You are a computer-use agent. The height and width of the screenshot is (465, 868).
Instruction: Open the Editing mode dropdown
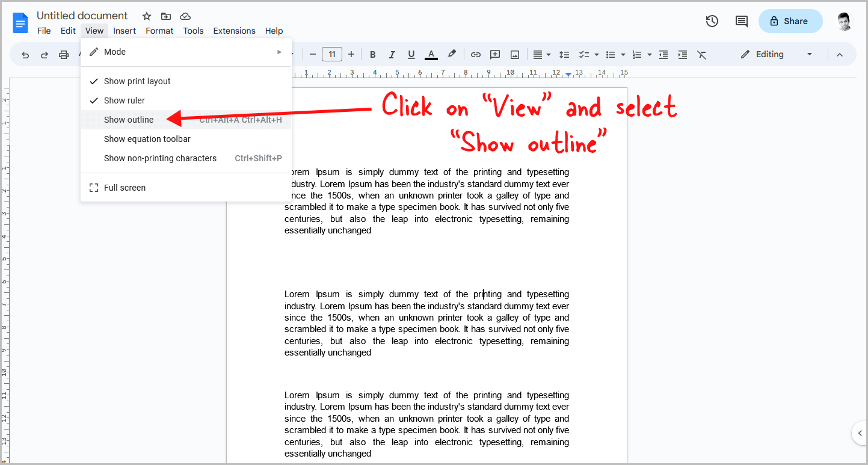pos(776,54)
